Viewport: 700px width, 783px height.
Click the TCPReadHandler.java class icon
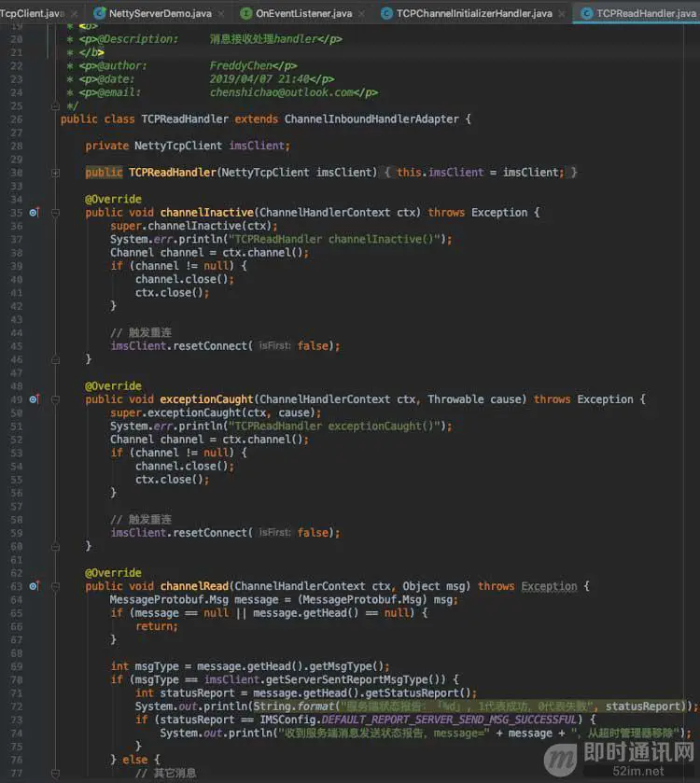pos(587,13)
